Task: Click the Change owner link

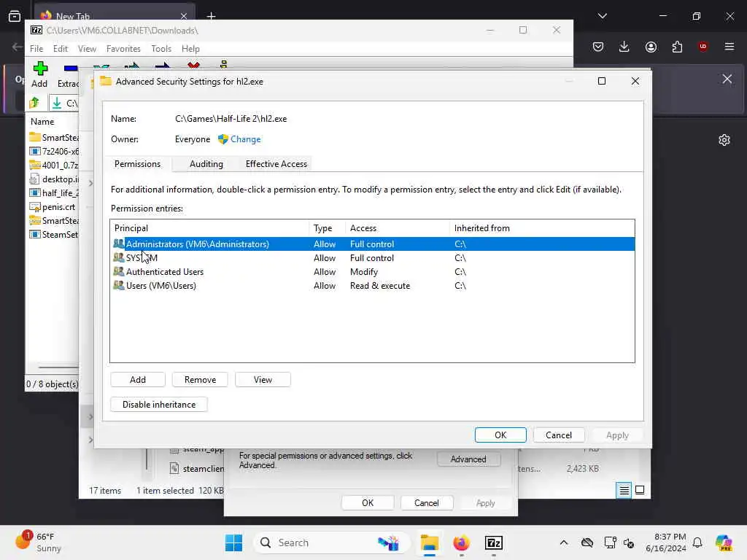Action: [x=245, y=139]
